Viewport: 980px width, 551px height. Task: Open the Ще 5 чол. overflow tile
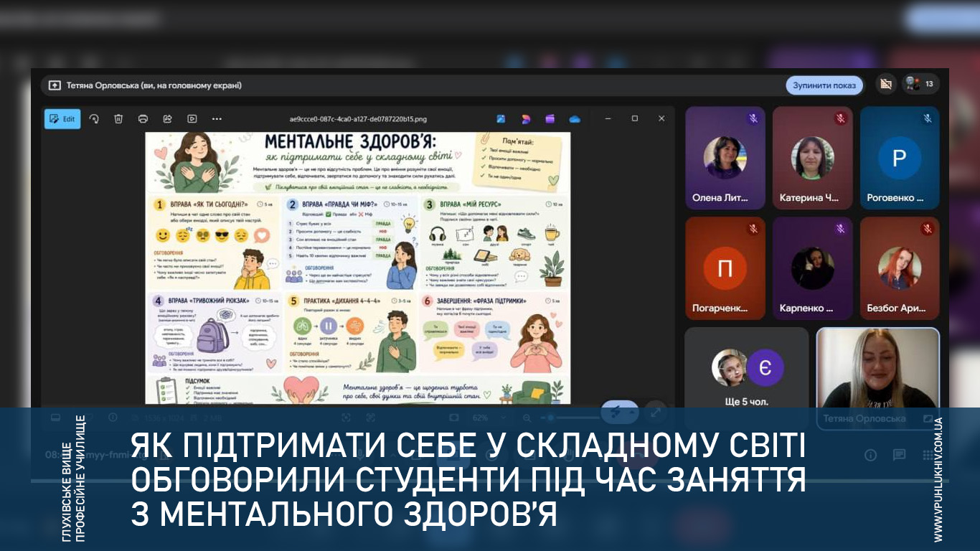[747, 379]
